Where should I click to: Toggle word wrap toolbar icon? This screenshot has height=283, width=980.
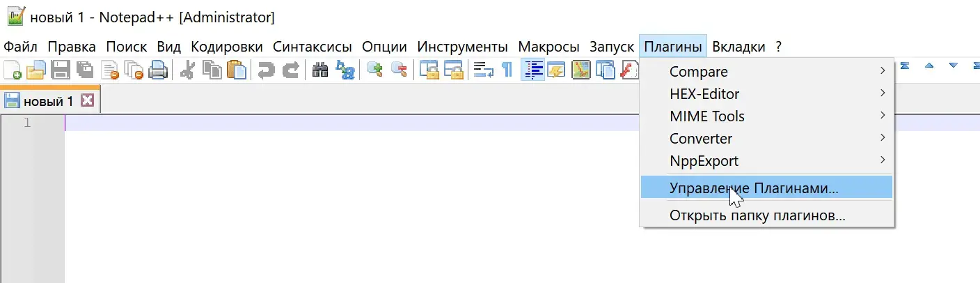point(482,69)
